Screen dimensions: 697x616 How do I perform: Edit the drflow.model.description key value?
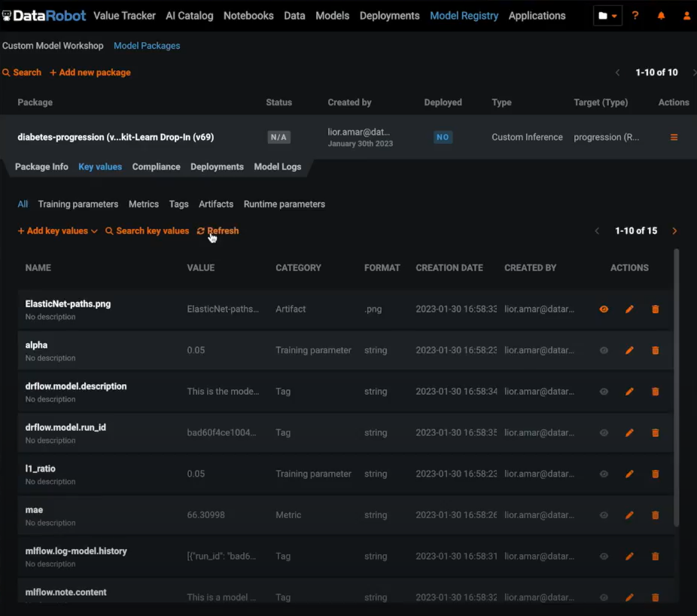coord(629,392)
